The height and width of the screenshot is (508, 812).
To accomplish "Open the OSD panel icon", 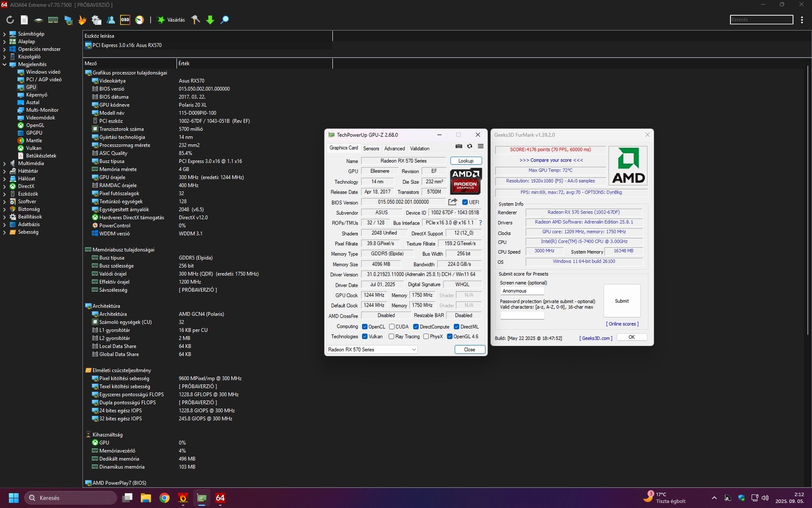I will click(125, 20).
